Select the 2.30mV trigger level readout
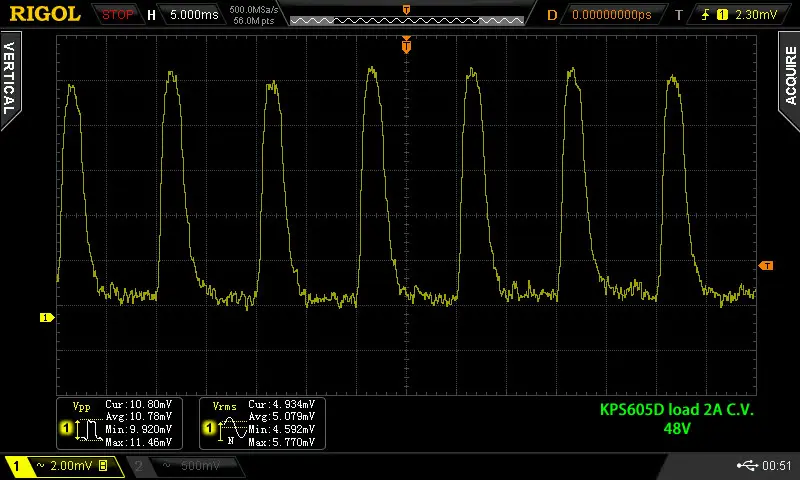 756,15
